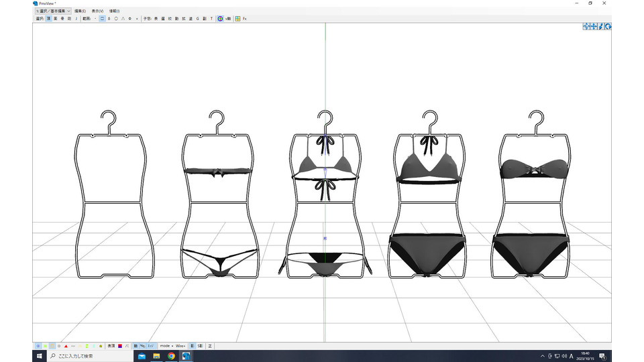Click the red-blue color swatch in bottom bar
This screenshot has width=644, height=362.
(120, 346)
